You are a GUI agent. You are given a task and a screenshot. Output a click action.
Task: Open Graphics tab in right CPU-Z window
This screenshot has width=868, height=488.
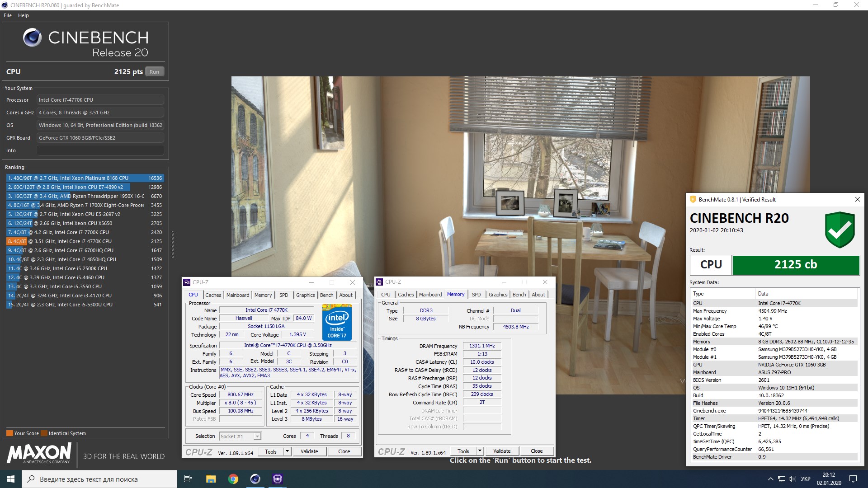(498, 295)
